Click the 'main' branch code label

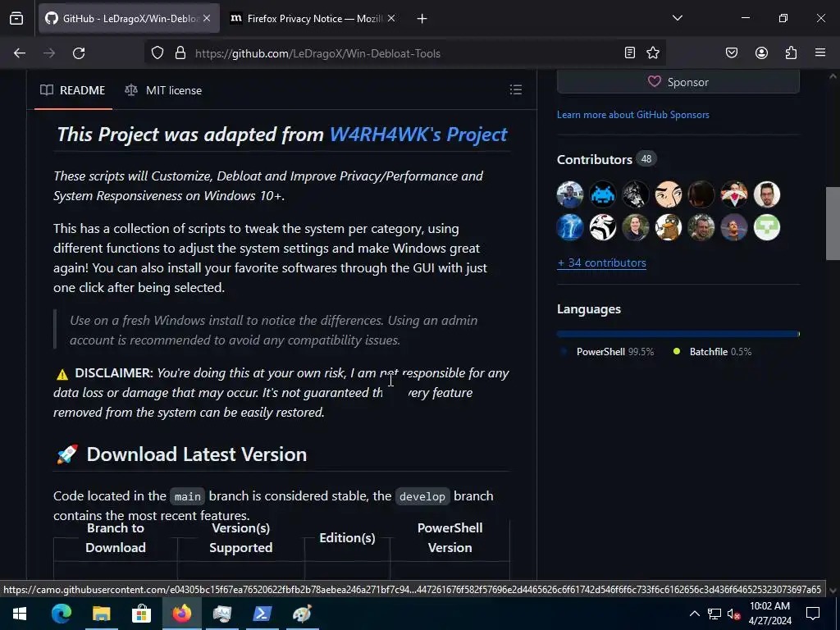[188, 496]
